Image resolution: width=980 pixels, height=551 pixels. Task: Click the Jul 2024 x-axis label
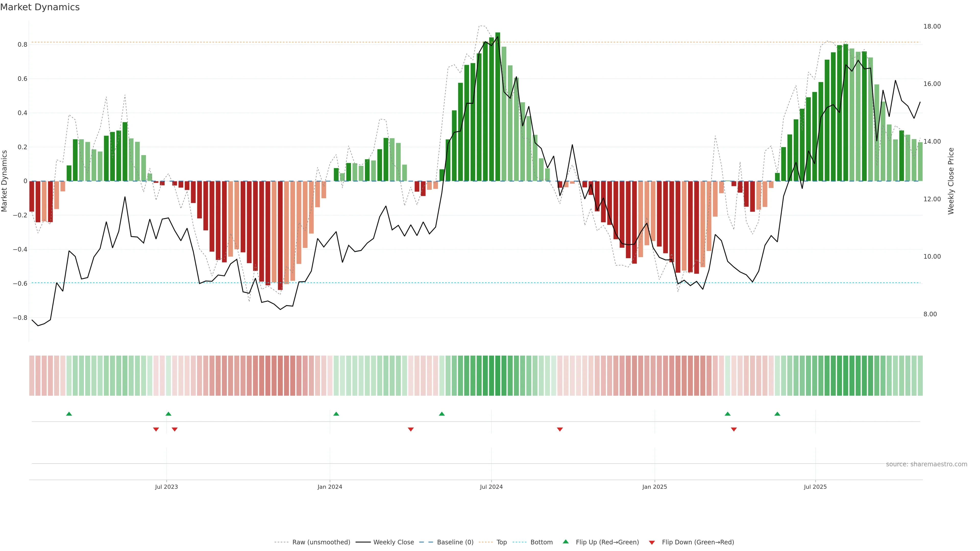click(x=491, y=487)
